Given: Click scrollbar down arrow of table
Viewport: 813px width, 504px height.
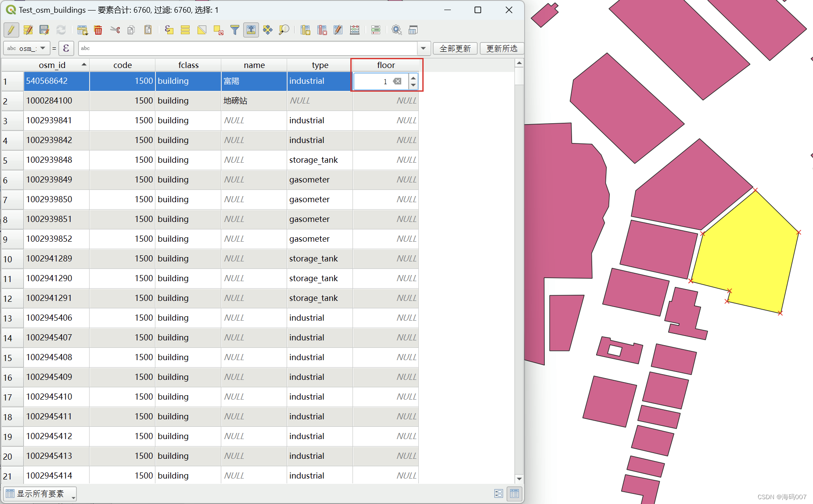Looking at the screenshot, I should click(519, 479).
